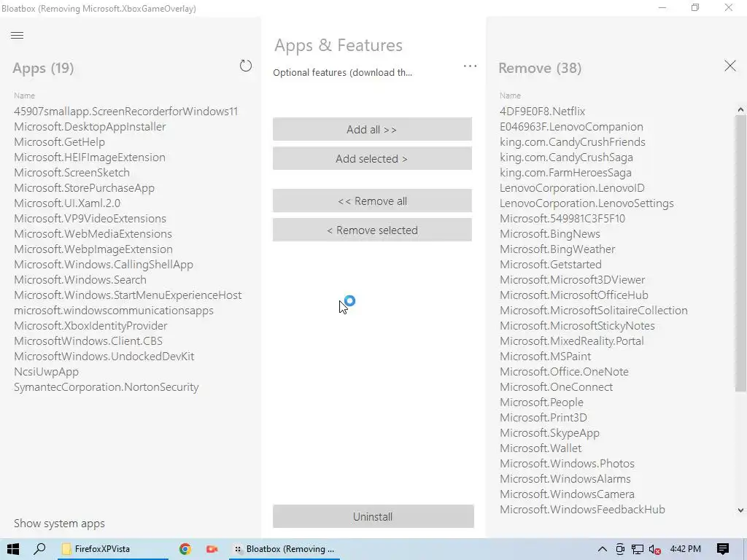Select Microsoft.VP9VideoExtensions
The height and width of the screenshot is (560, 747).
tap(90, 219)
